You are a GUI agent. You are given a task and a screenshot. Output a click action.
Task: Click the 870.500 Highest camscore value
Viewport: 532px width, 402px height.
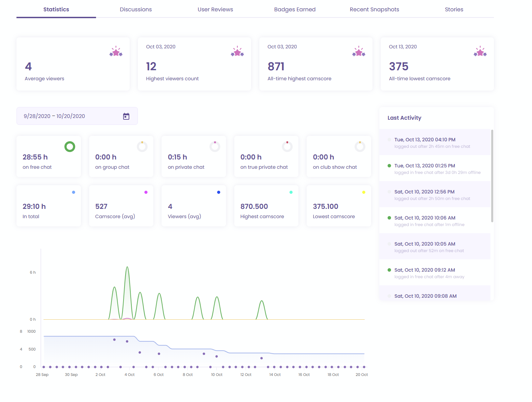point(254,206)
